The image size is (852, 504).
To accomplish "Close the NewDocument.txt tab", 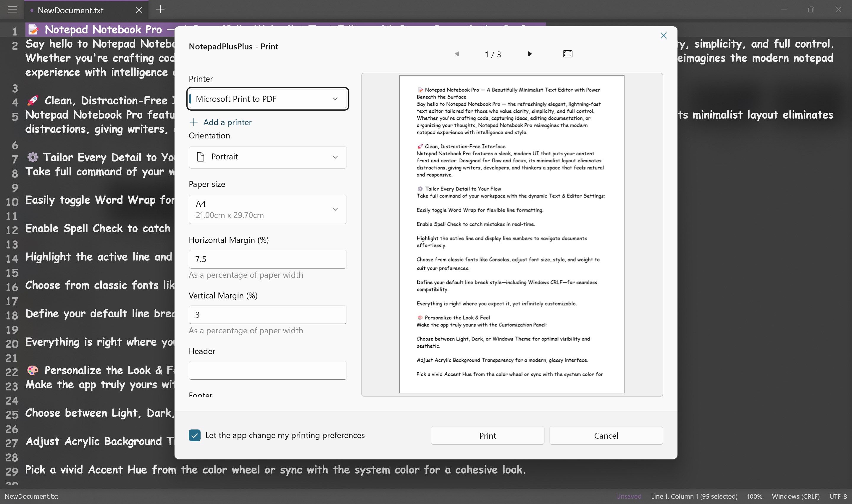I will point(139,10).
